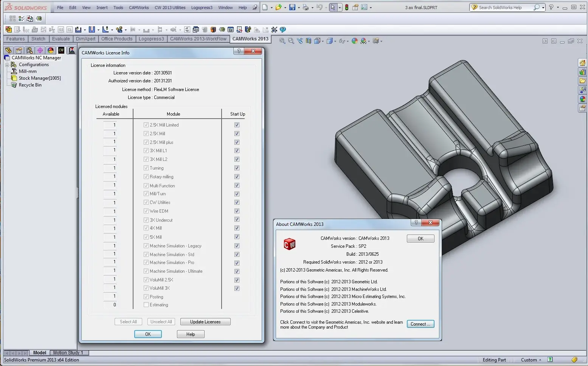588x366 pixels.
Task: Click the Print icon
Action: pyautogui.click(x=306, y=7)
